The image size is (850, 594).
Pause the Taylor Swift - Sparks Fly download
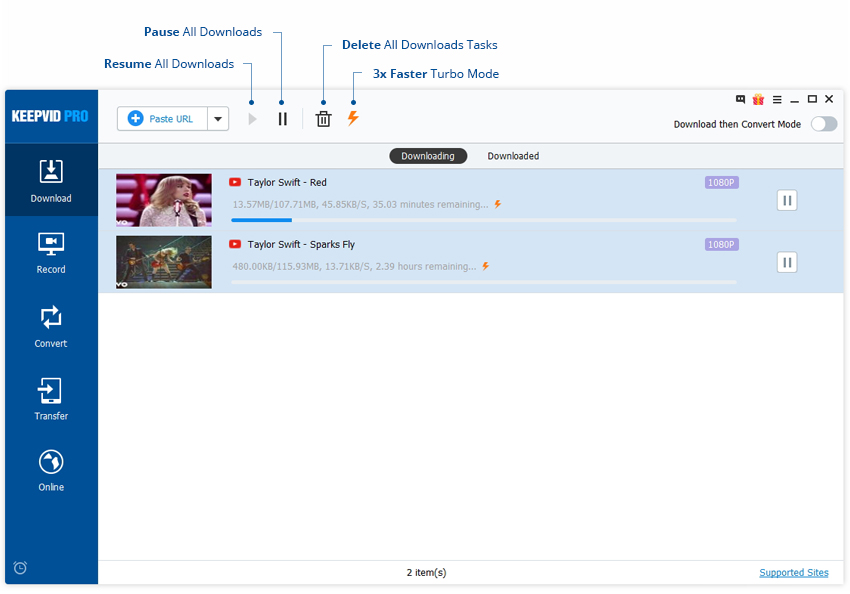click(787, 262)
